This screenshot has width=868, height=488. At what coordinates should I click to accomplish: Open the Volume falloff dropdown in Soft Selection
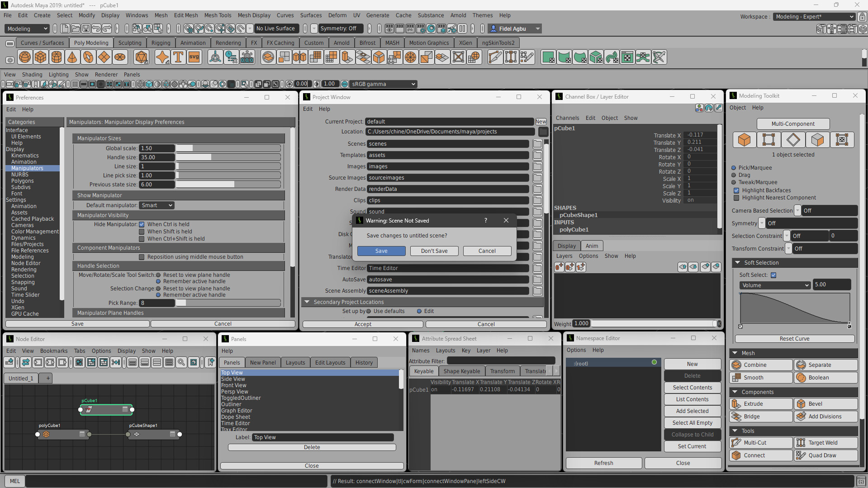774,285
